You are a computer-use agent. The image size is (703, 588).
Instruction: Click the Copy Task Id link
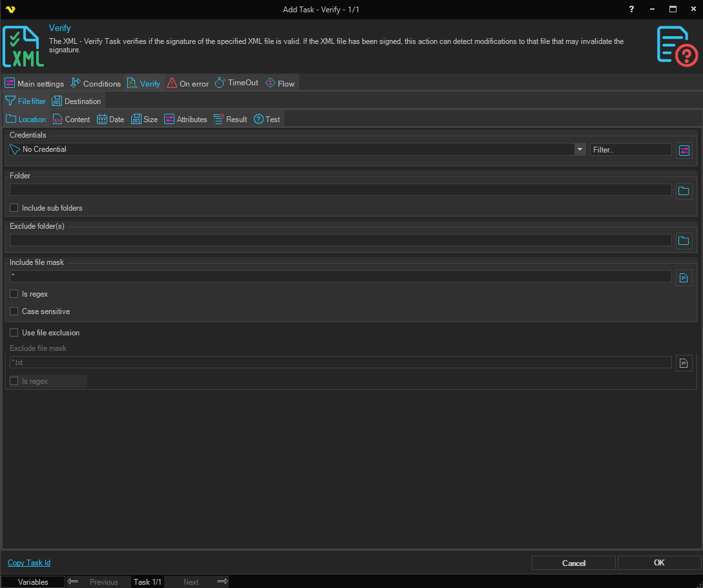29,563
